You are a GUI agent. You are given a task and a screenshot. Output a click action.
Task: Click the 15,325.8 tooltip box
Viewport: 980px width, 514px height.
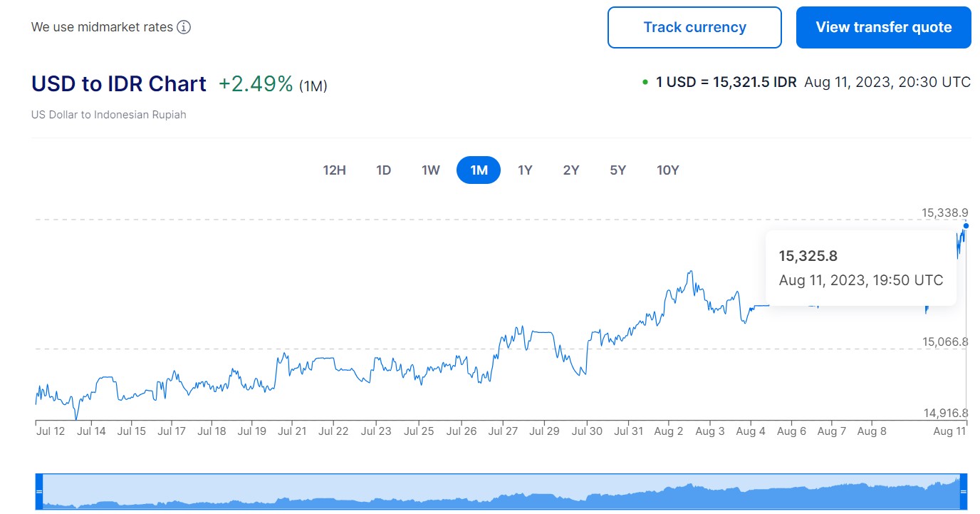click(x=860, y=268)
